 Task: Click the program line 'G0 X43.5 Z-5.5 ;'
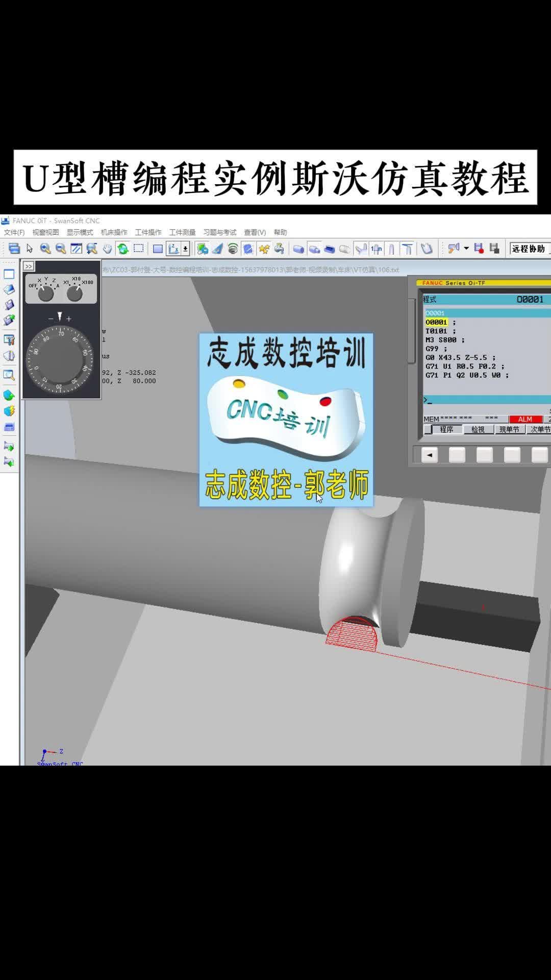(460, 358)
